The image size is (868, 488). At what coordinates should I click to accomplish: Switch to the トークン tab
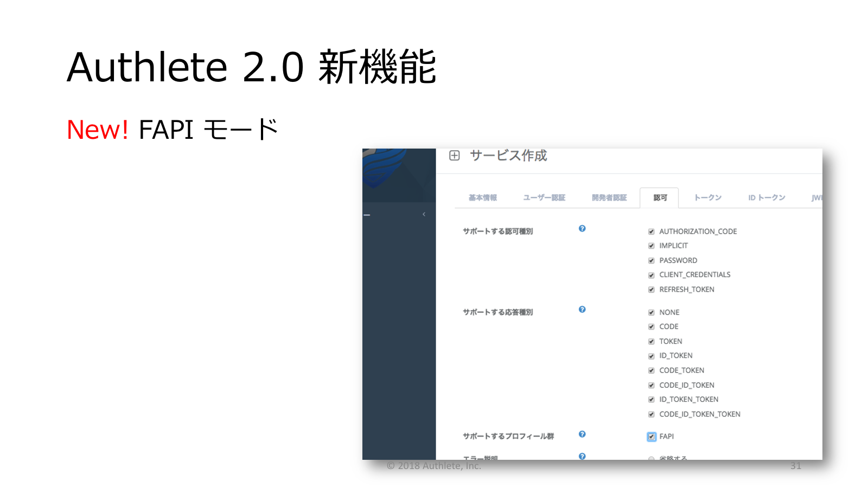tap(708, 198)
